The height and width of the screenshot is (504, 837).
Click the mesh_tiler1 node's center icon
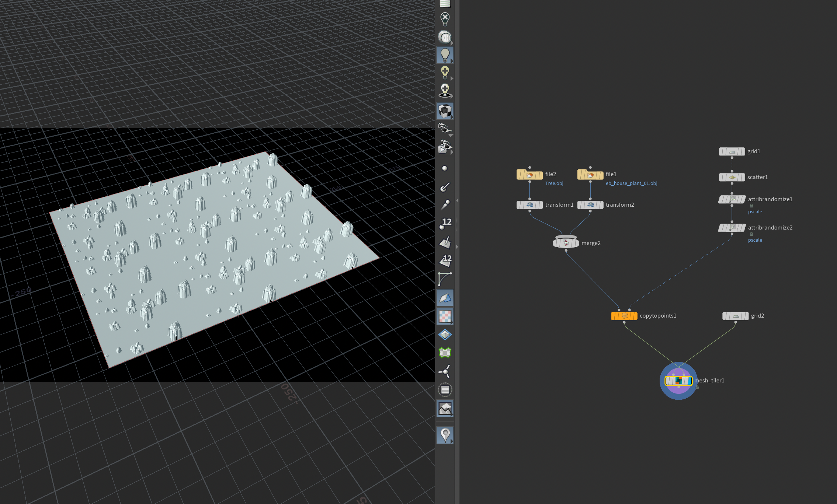[x=678, y=381]
